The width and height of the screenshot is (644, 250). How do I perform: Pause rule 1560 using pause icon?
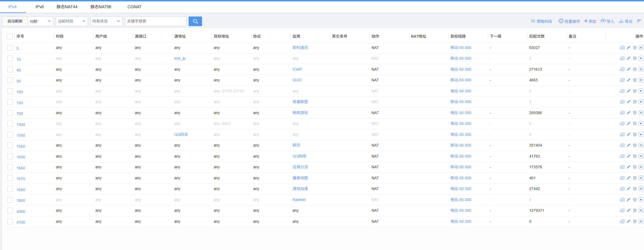(641, 145)
